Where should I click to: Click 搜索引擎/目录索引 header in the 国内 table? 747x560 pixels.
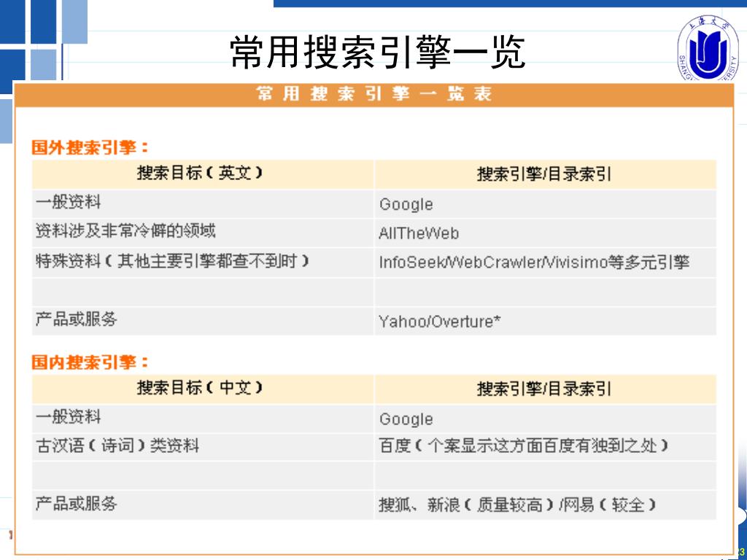click(x=545, y=389)
